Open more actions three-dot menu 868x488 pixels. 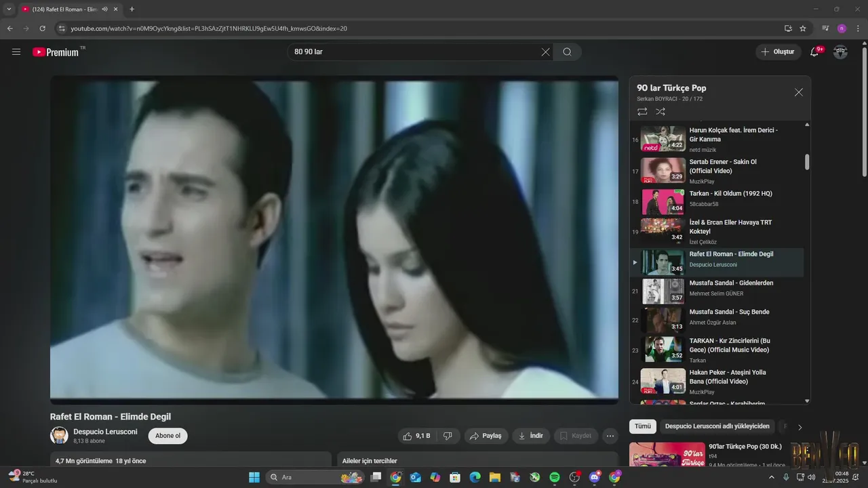click(610, 436)
